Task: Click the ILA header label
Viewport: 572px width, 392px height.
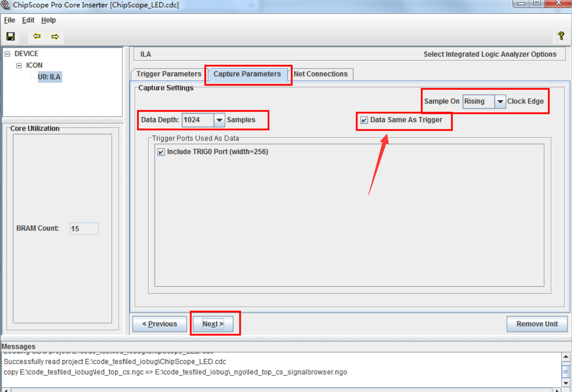Action: click(x=146, y=55)
